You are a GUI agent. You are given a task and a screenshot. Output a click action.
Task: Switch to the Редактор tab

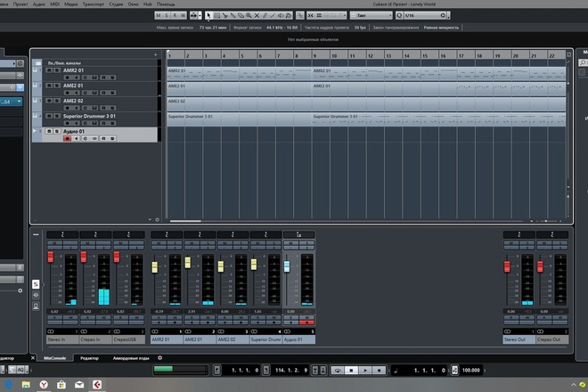[x=89, y=358]
